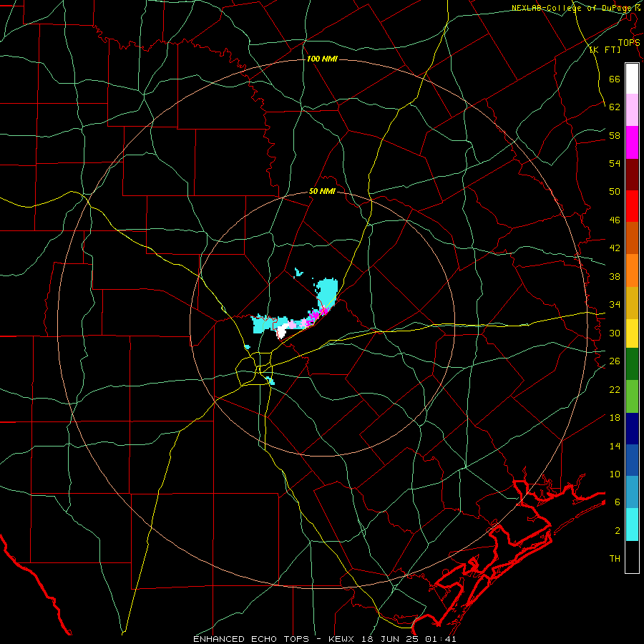Click the magenta echo tops along the storm line
Viewport: 644px width, 644px height.
coord(316,316)
